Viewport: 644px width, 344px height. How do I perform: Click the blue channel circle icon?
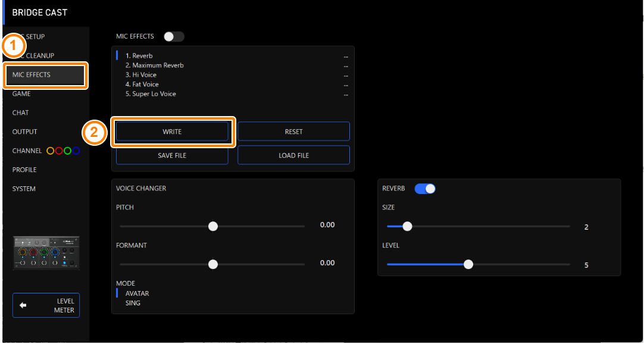[76, 151]
